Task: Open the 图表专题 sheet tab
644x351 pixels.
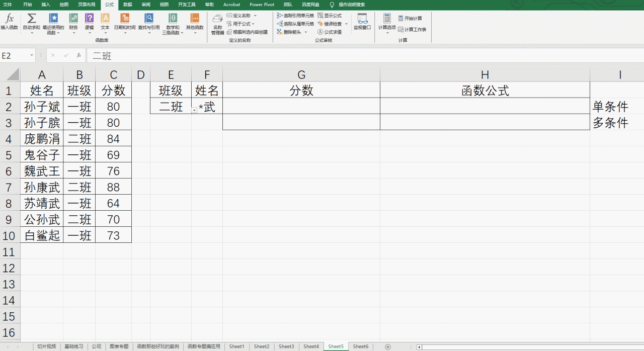Action: tap(119, 346)
